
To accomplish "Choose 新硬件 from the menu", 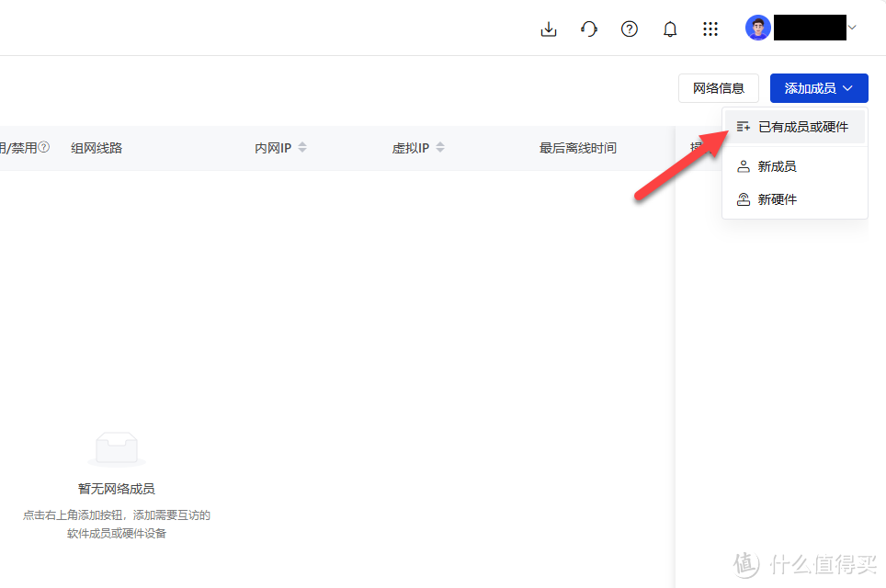I will click(777, 199).
